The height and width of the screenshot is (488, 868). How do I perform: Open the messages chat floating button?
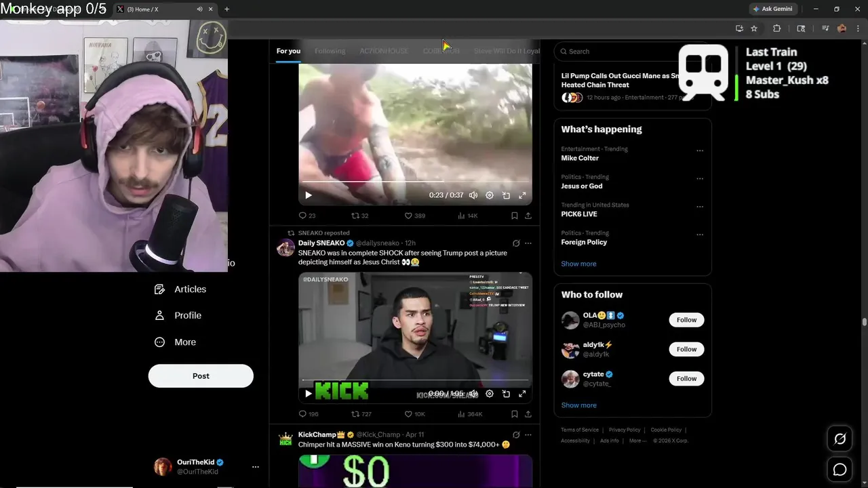pos(840,469)
